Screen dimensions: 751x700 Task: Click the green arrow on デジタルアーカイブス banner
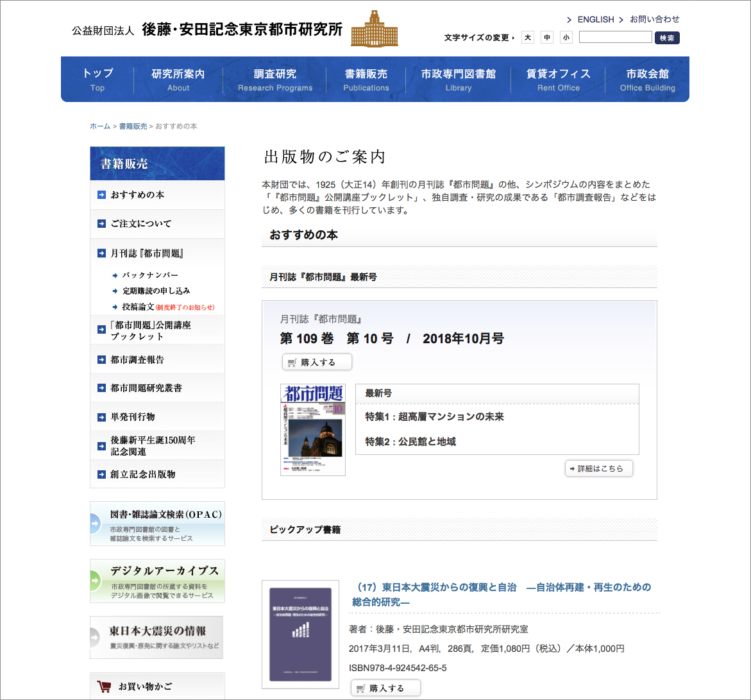click(95, 581)
